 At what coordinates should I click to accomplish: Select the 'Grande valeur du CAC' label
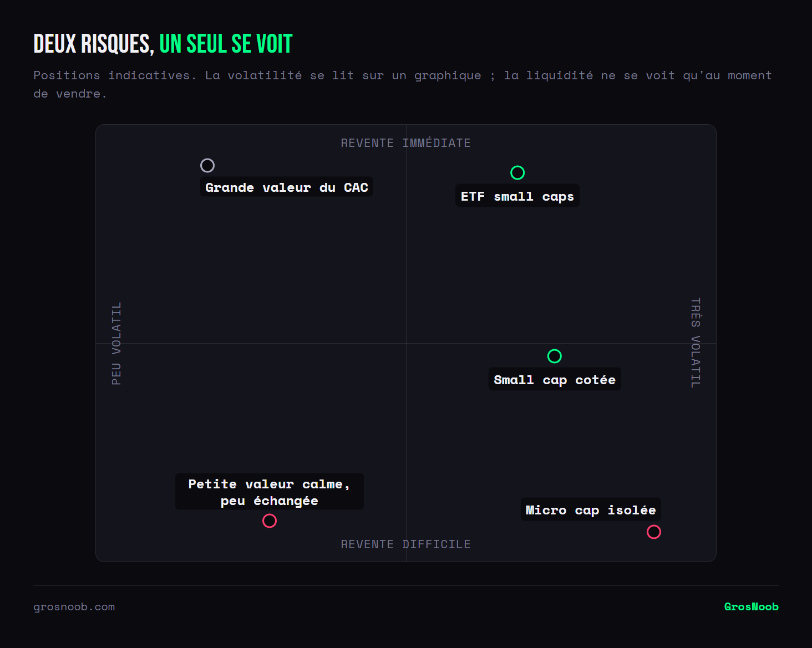tap(287, 187)
